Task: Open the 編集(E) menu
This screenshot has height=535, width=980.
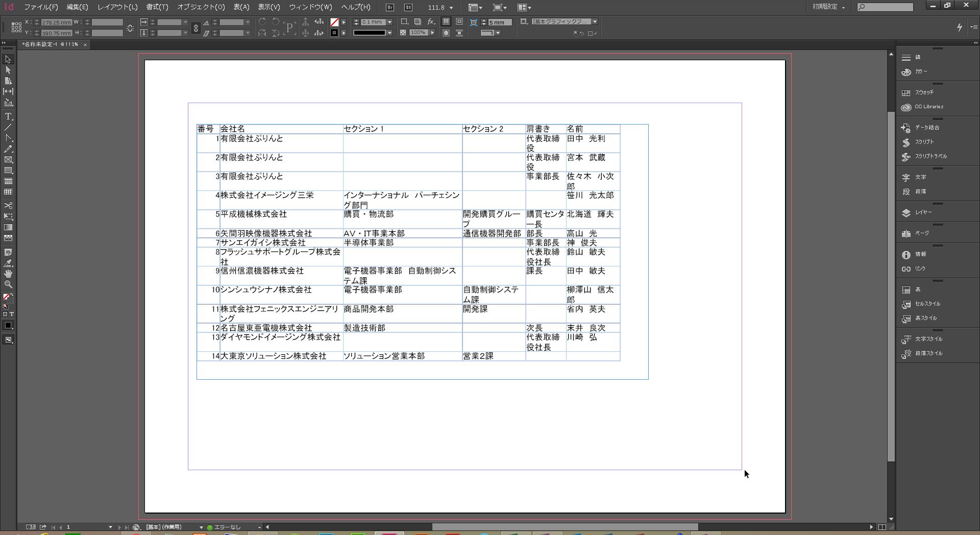Action: tap(77, 7)
